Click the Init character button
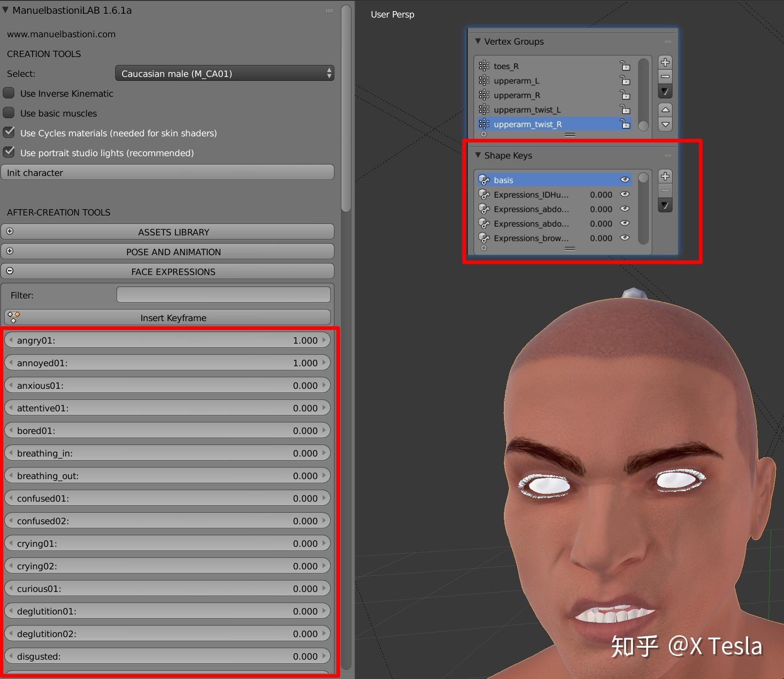Screen dimensions: 784x679 coord(167,172)
